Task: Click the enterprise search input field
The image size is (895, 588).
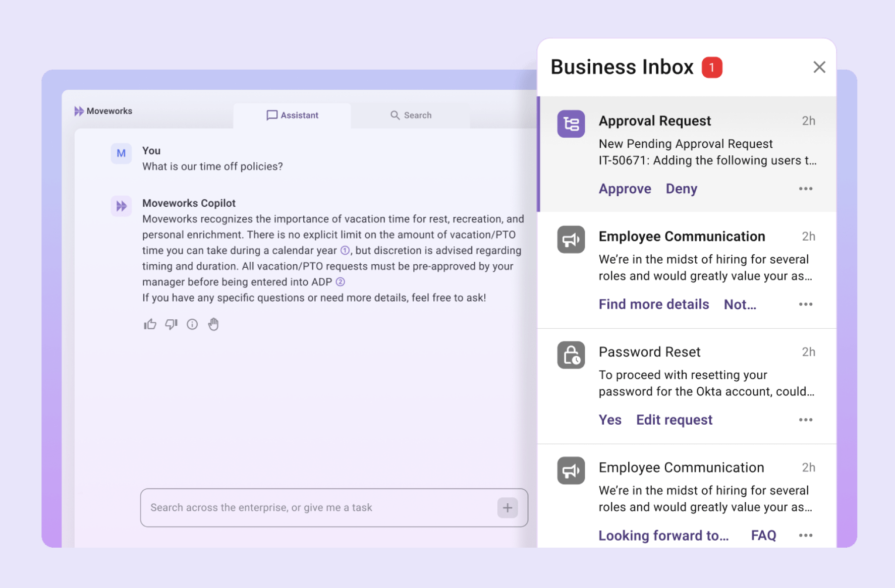Action: (303, 508)
